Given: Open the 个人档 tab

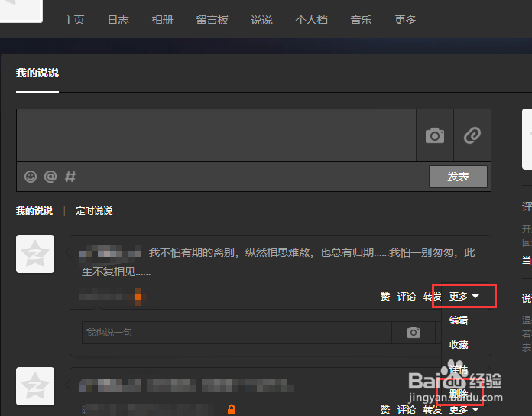Looking at the screenshot, I should click(x=311, y=20).
